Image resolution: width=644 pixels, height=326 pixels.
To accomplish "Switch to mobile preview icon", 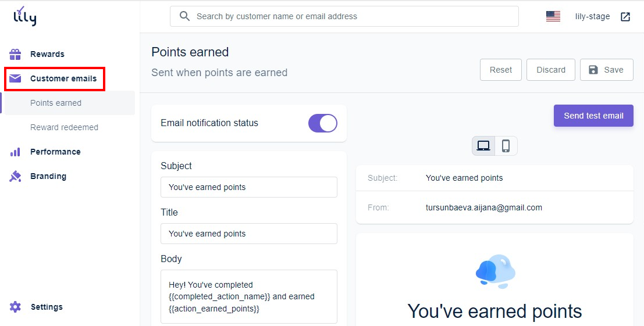I will (x=506, y=146).
